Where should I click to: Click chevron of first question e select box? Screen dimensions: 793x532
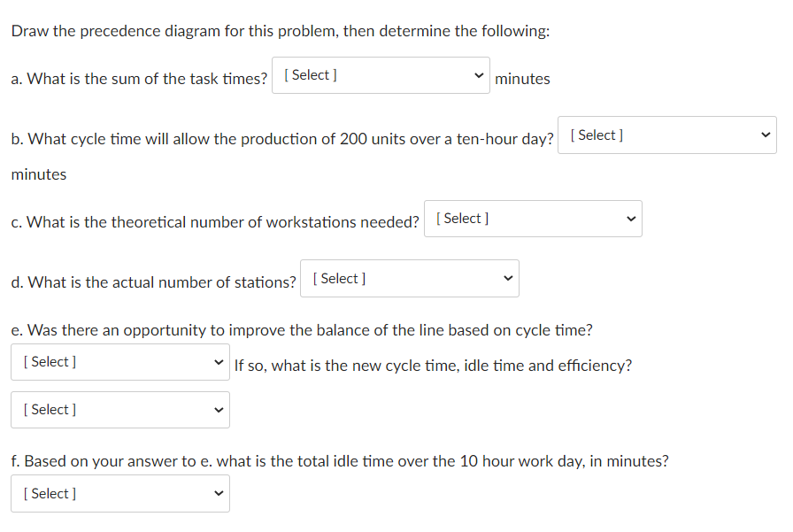click(x=219, y=362)
